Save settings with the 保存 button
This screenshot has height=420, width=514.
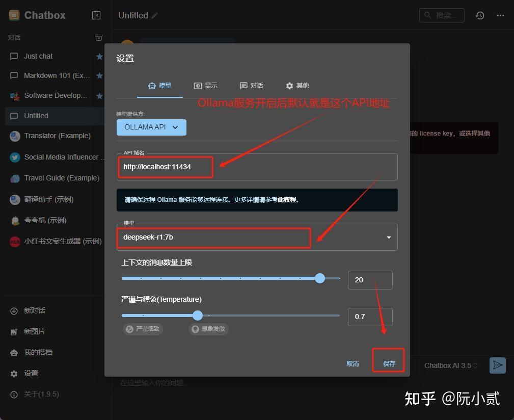388,363
